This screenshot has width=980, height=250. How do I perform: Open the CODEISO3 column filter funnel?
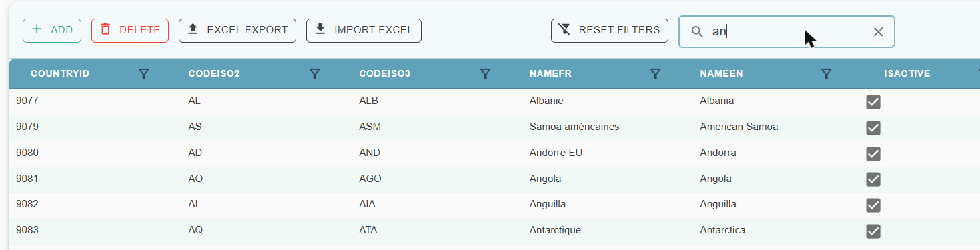pyautogui.click(x=486, y=74)
